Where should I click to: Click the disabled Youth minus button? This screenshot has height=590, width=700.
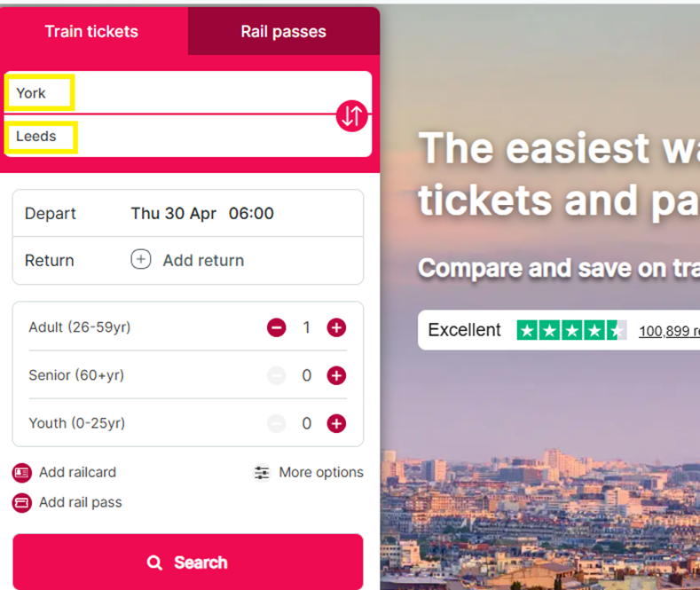point(276,423)
